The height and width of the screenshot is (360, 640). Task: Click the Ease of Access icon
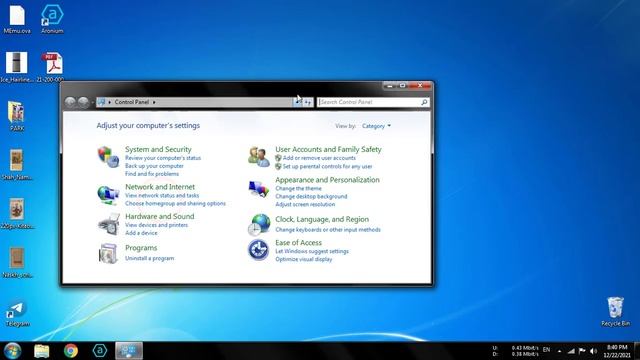pos(258,250)
